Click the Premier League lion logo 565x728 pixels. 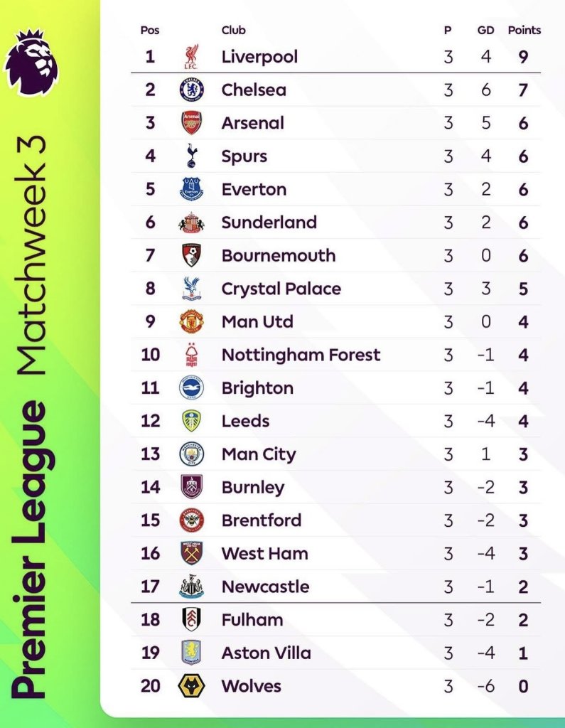pyautogui.click(x=31, y=63)
